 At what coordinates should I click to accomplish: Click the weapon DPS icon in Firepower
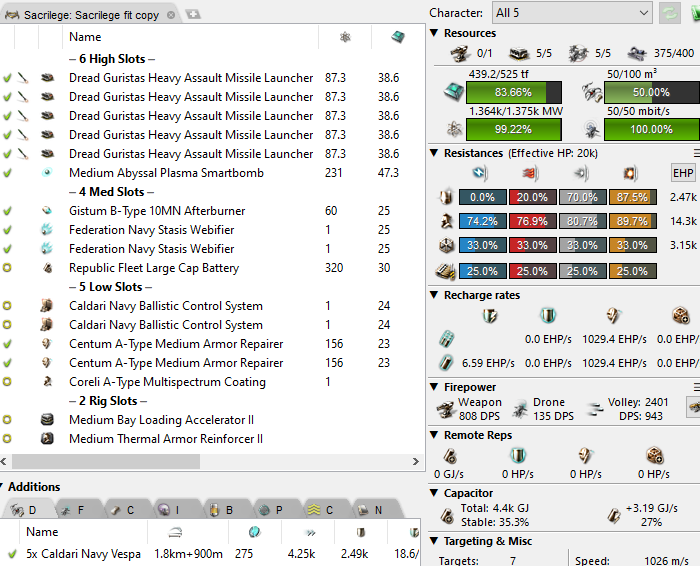point(446,409)
